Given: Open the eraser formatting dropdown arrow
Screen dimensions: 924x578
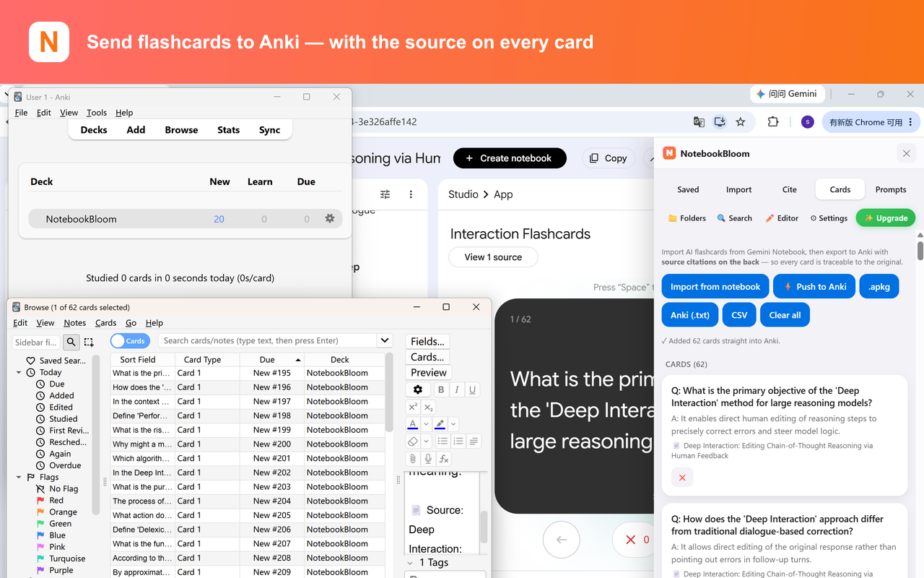Looking at the screenshot, I should (x=426, y=441).
